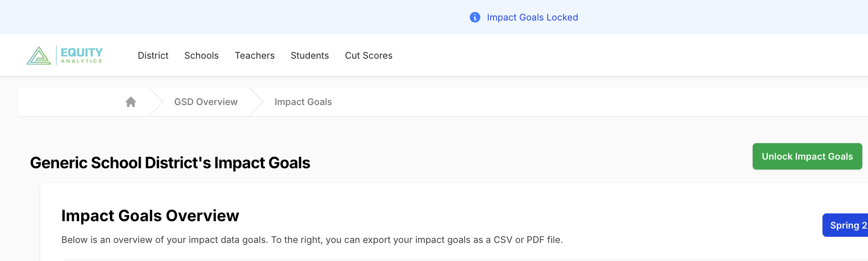
Task: Click the Impact Goals Overview heading
Action: point(150,216)
